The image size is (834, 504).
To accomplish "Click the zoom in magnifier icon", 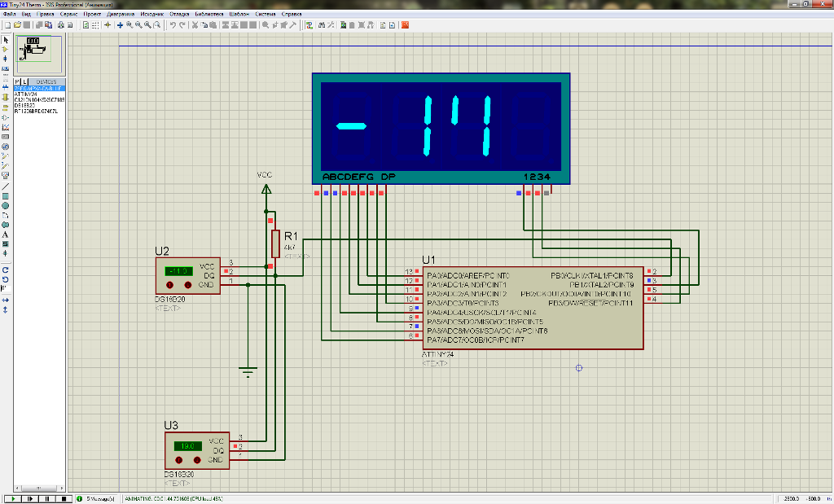I will tap(129, 25).
